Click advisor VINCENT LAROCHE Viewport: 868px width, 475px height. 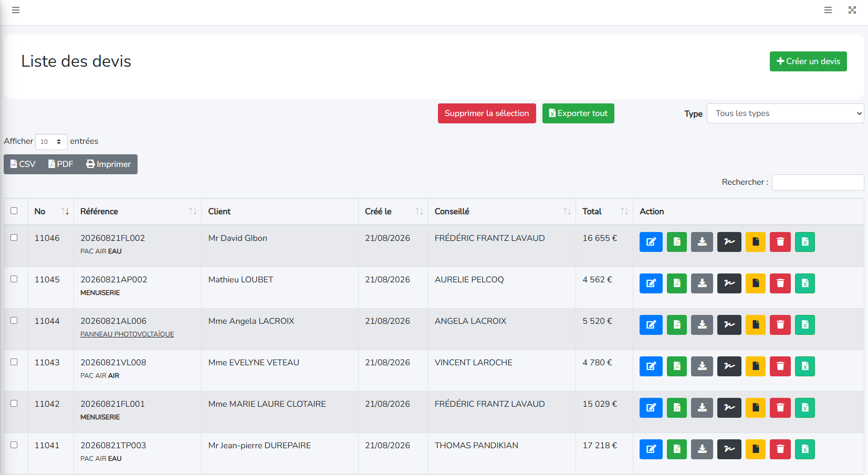tap(473, 363)
